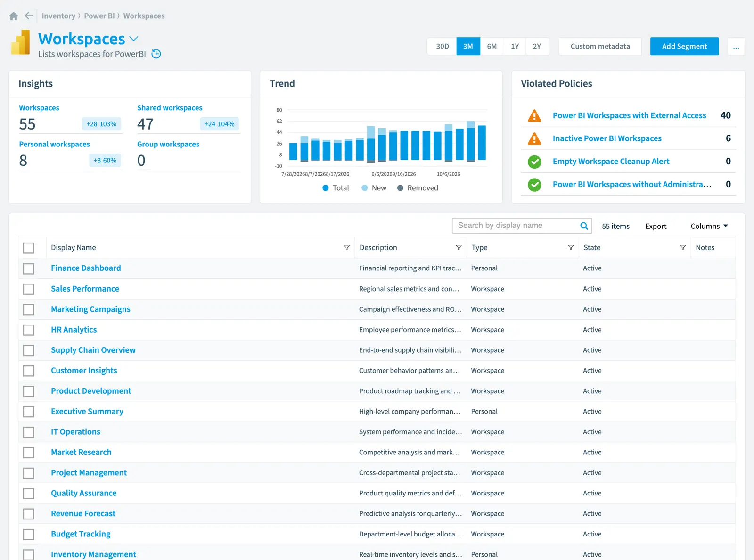Image resolution: width=754 pixels, height=560 pixels.
Task: Toggle the Total legend swatch
Action: pos(325,188)
